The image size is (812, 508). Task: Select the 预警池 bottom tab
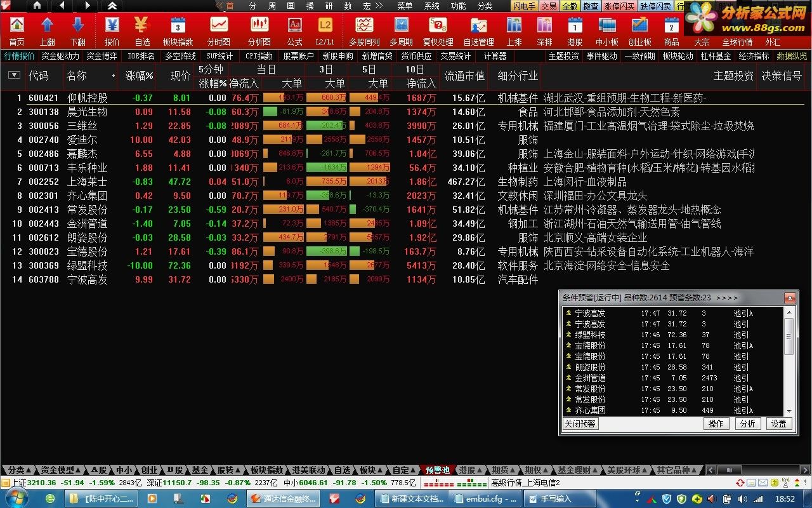[437, 470]
